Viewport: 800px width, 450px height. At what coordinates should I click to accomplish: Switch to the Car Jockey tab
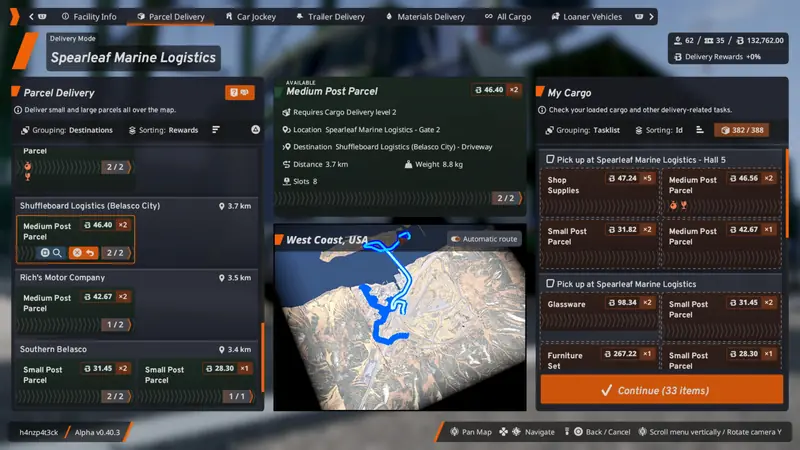[251, 17]
